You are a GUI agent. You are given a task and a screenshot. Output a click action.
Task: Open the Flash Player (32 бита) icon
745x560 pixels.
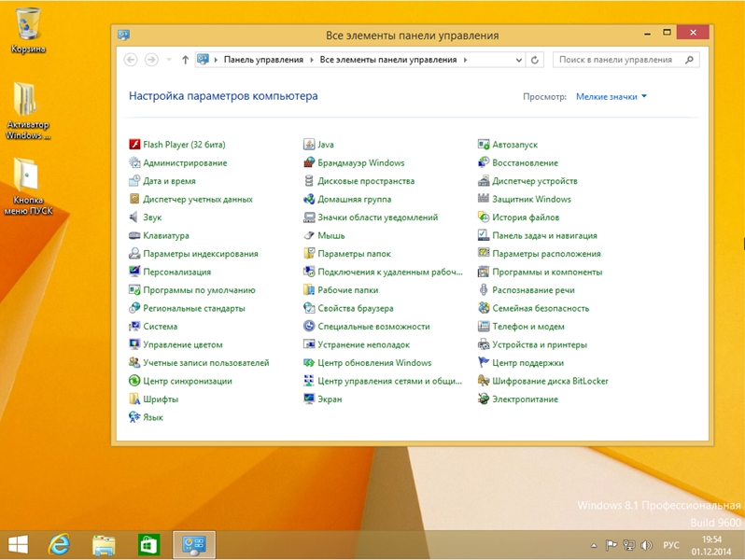pos(134,145)
